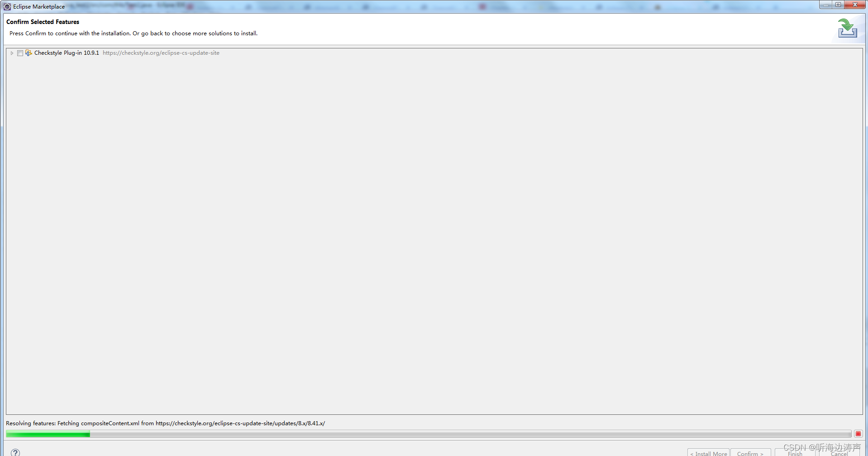
Task: Click the Finish button
Action: coord(795,453)
